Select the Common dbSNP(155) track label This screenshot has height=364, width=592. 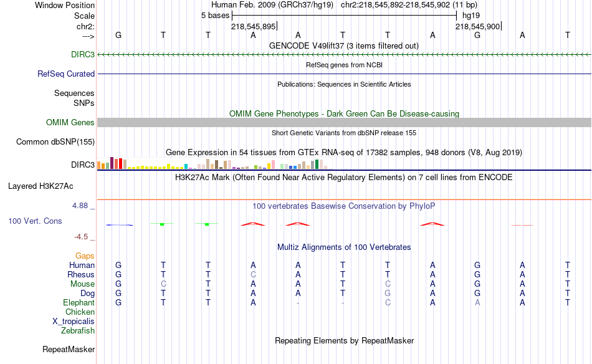[x=55, y=141]
